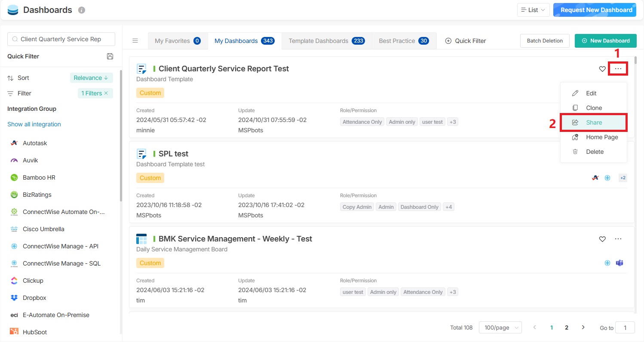Select Autotask integration in sidebar
644x342 pixels.
(34, 143)
